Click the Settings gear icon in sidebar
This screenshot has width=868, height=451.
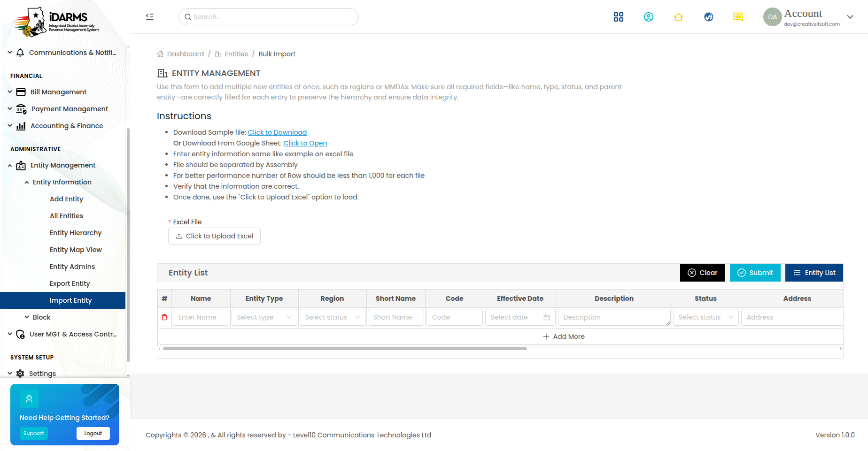coord(20,374)
